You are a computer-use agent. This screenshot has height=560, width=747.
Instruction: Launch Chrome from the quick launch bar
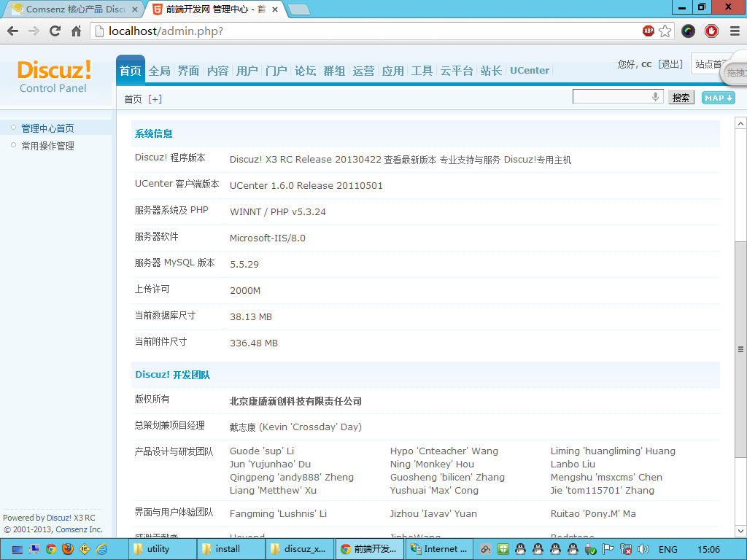(51, 549)
